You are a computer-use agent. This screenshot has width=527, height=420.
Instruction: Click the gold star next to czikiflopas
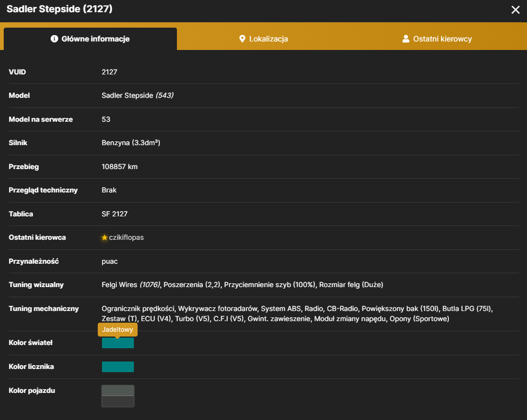(x=105, y=237)
